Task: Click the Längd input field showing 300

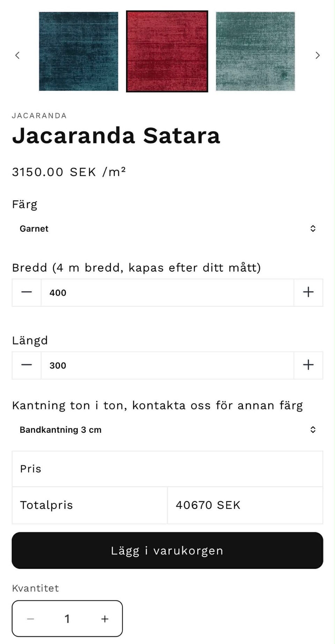Action: click(x=167, y=365)
